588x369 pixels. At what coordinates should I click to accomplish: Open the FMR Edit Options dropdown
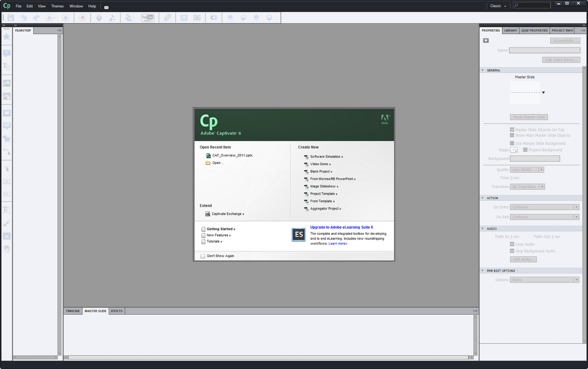point(545,280)
